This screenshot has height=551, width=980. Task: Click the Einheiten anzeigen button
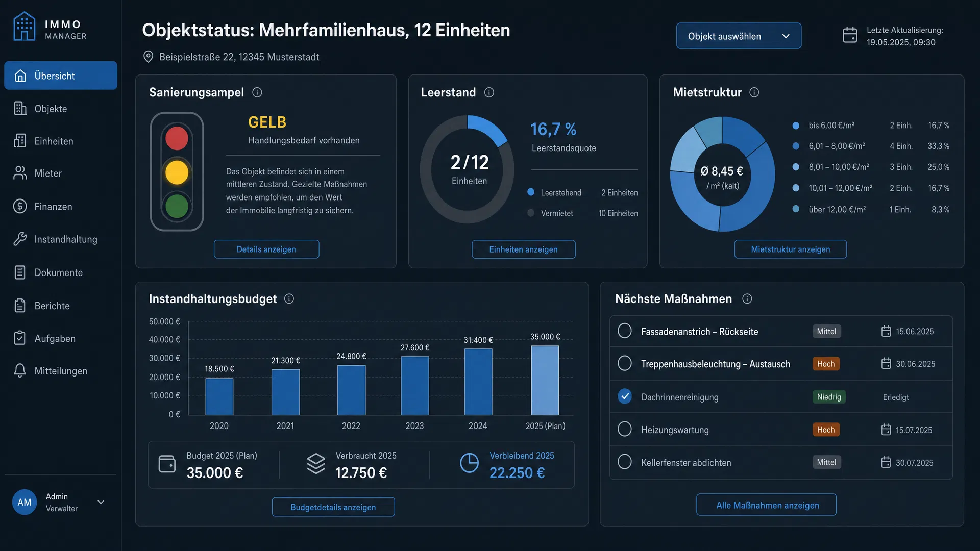coord(523,249)
